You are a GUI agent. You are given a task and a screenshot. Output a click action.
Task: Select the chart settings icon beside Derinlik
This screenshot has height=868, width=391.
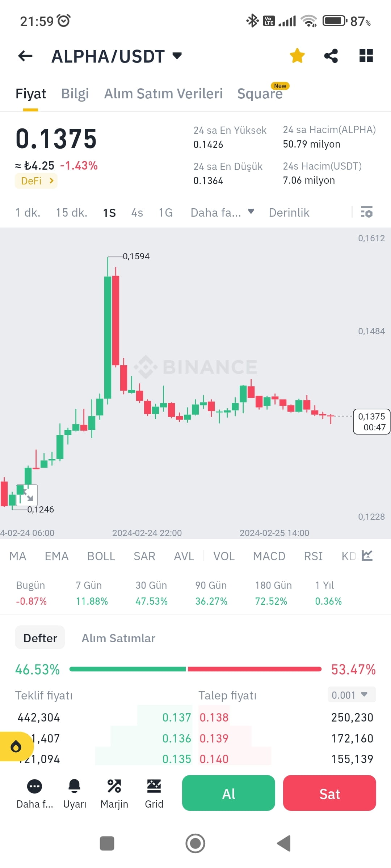pos(367,212)
